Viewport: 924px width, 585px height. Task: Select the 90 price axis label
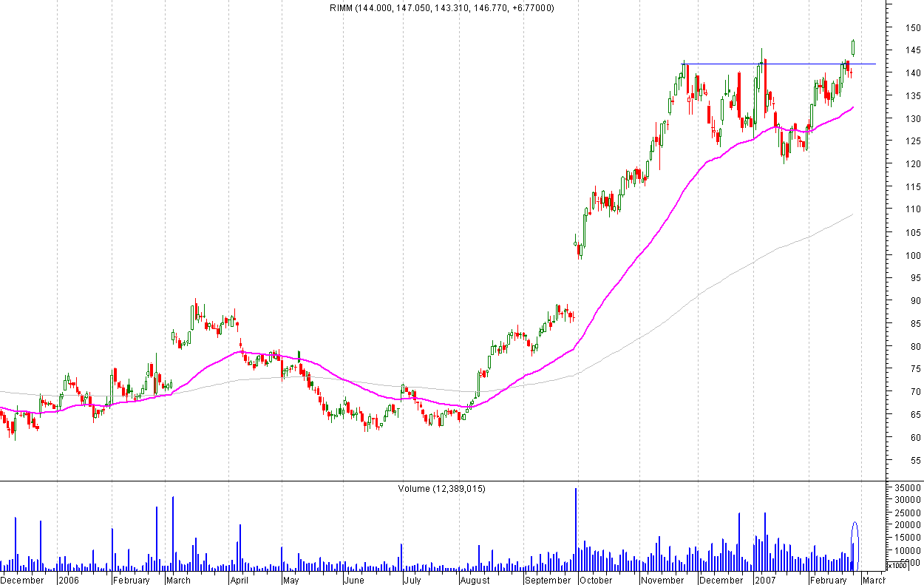click(x=914, y=301)
